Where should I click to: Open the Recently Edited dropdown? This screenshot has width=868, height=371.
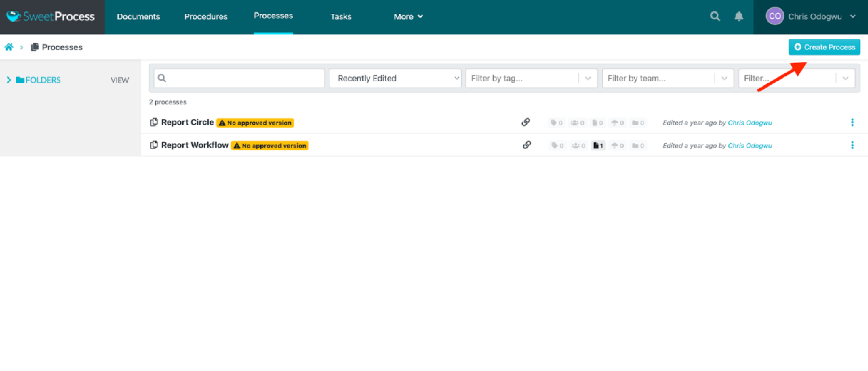point(395,78)
